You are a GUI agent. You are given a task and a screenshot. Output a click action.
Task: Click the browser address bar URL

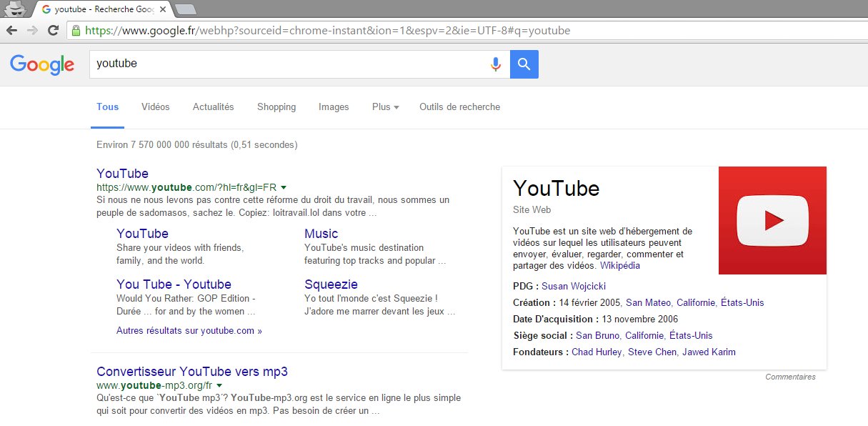click(327, 31)
